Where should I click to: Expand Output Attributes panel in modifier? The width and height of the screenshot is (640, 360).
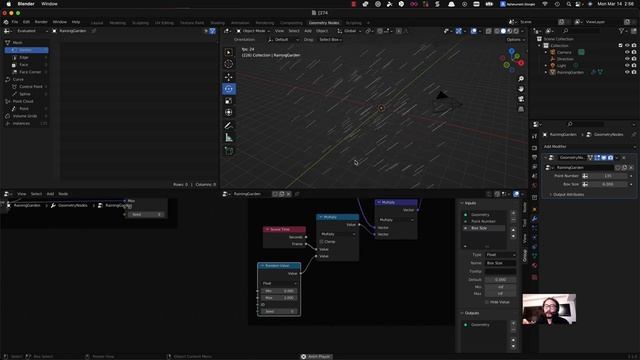(569, 195)
